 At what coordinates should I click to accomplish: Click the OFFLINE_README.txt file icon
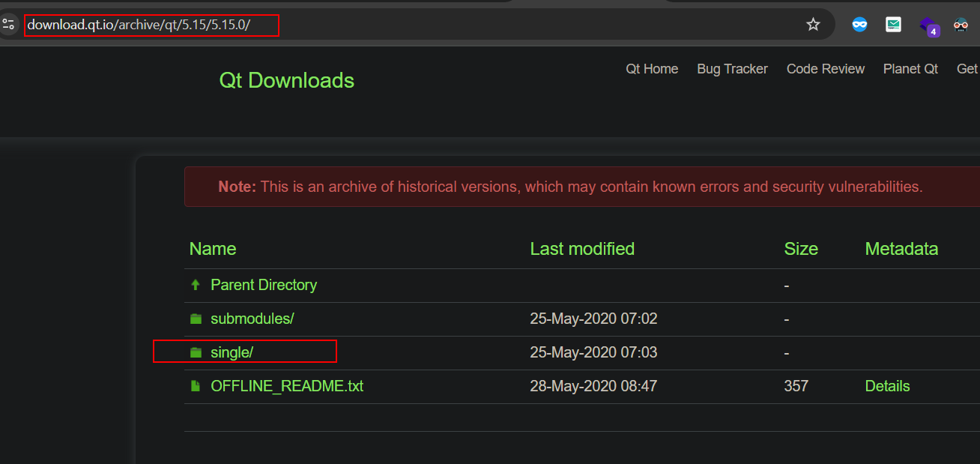196,386
